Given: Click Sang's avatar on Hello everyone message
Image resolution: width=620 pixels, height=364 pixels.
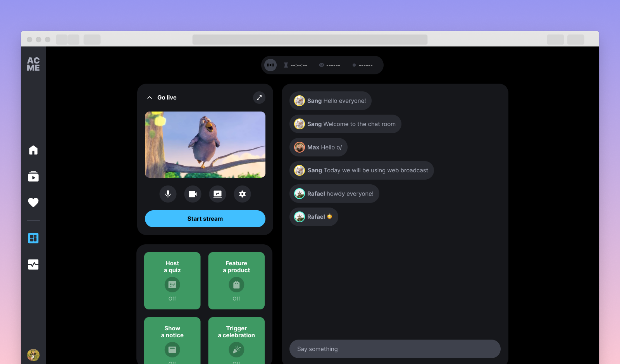Looking at the screenshot, I should (300, 101).
